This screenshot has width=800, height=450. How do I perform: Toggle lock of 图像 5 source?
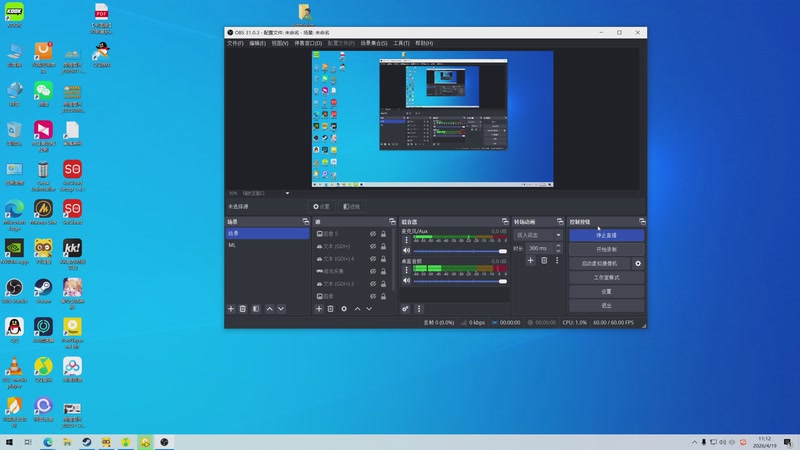(383, 234)
